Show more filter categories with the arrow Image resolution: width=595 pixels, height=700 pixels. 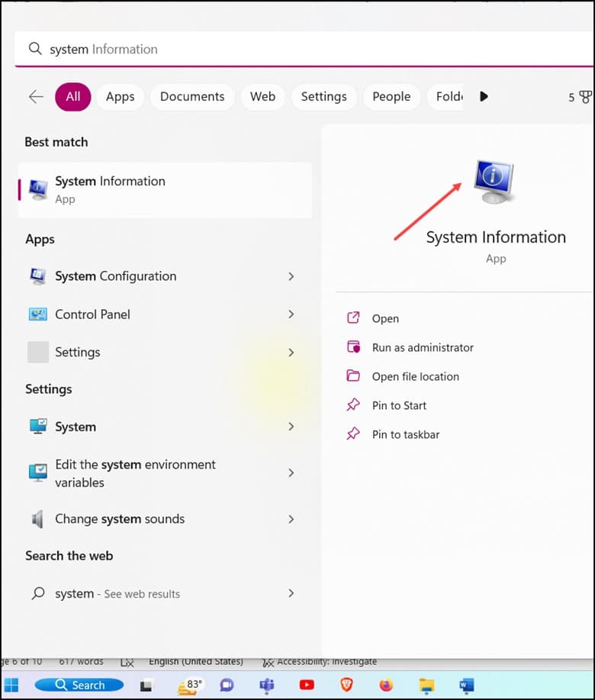click(x=484, y=96)
